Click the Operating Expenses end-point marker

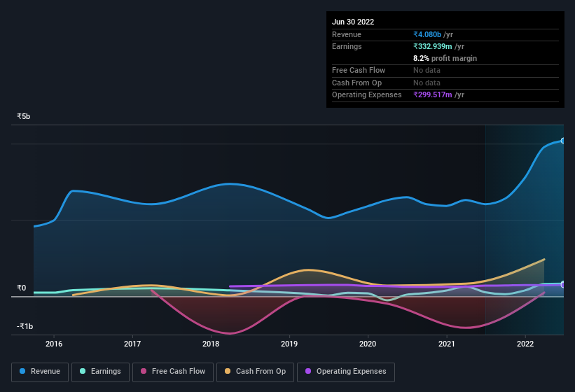coord(563,285)
